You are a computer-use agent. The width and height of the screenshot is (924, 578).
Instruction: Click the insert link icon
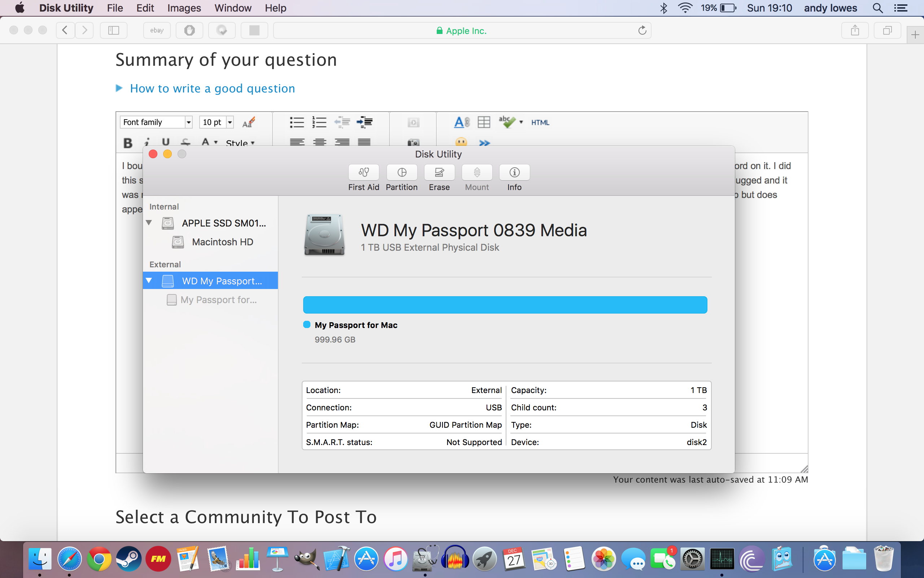462,122
